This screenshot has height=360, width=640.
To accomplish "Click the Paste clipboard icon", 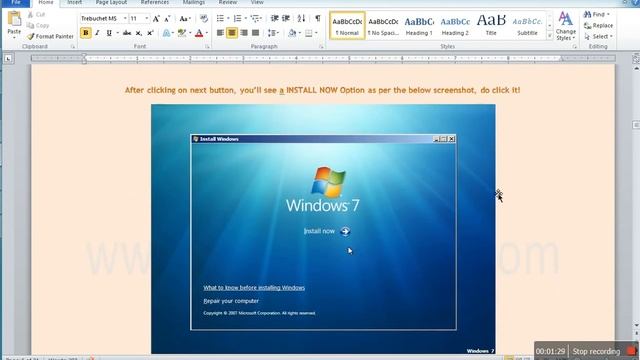I will 14,19.
